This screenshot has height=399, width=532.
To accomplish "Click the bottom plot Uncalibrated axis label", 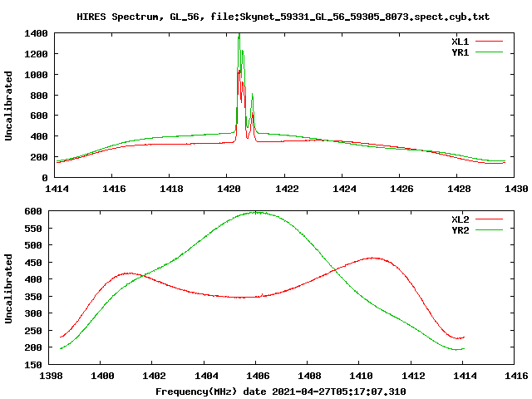I will click(x=8, y=288).
